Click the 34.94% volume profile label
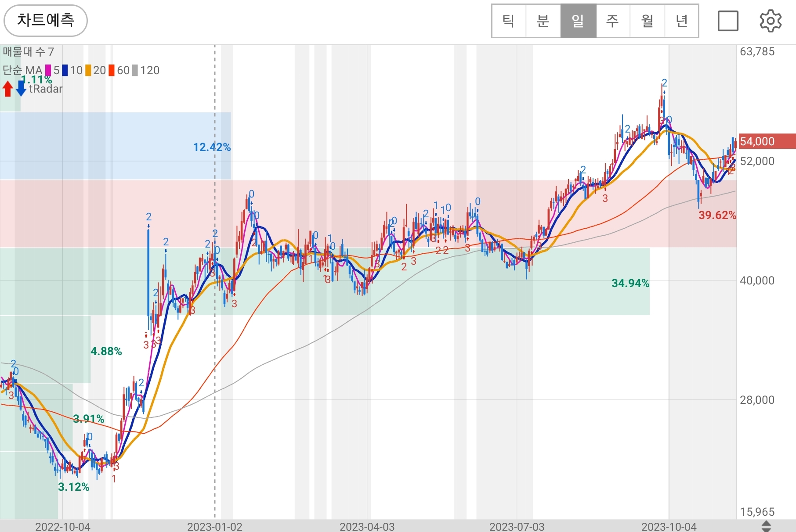This screenshot has width=796, height=532. click(x=630, y=283)
